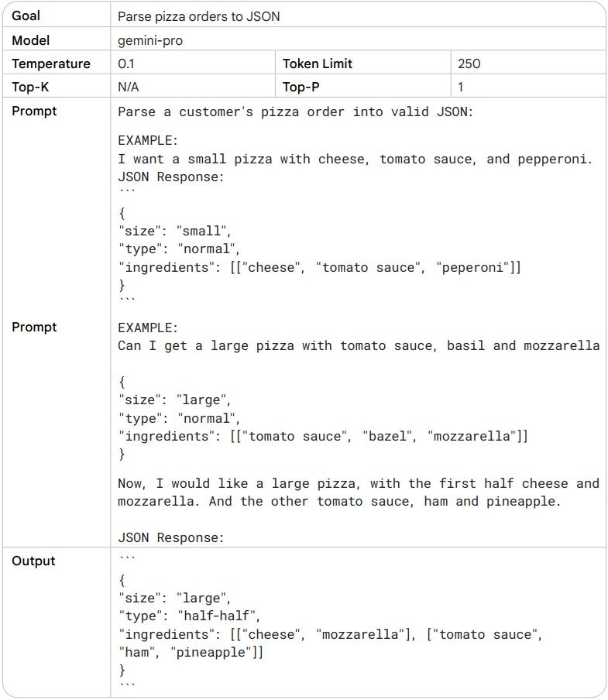Click the small pizza example sentence
Viewport: 608px width, 700px height.
[355, 160]
